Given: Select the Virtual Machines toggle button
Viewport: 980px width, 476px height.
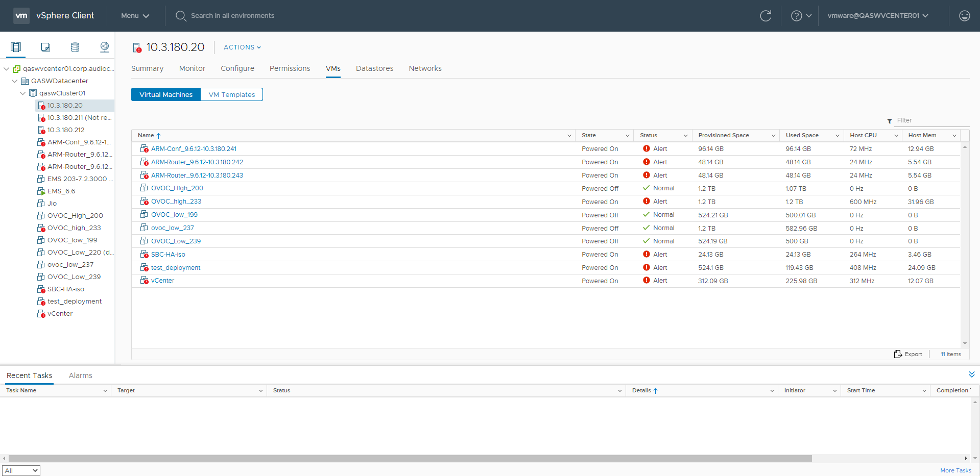Looking at the screenshot, I should click(x=166, y=94).
